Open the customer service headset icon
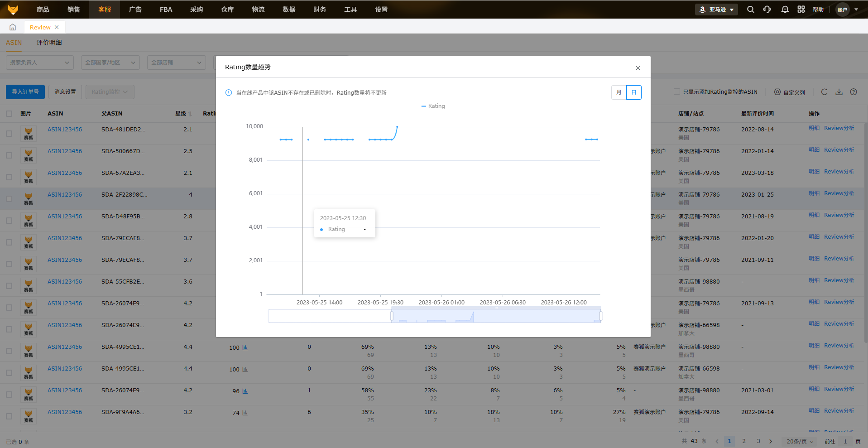 point(767,10)
